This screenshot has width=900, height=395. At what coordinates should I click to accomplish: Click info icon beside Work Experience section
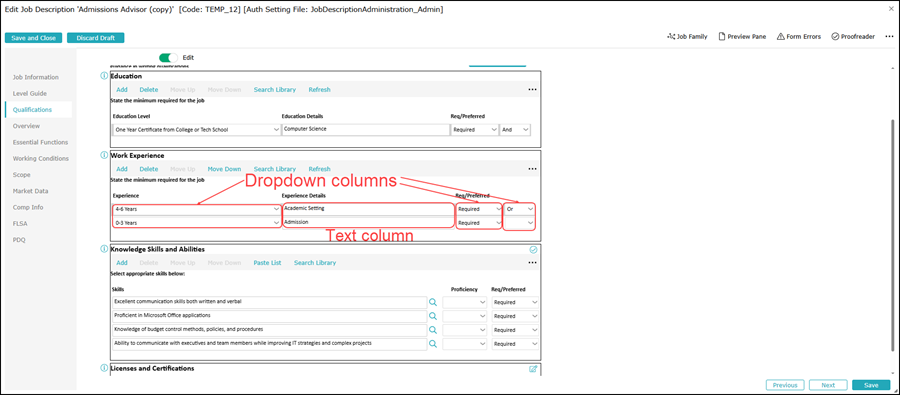104,155
